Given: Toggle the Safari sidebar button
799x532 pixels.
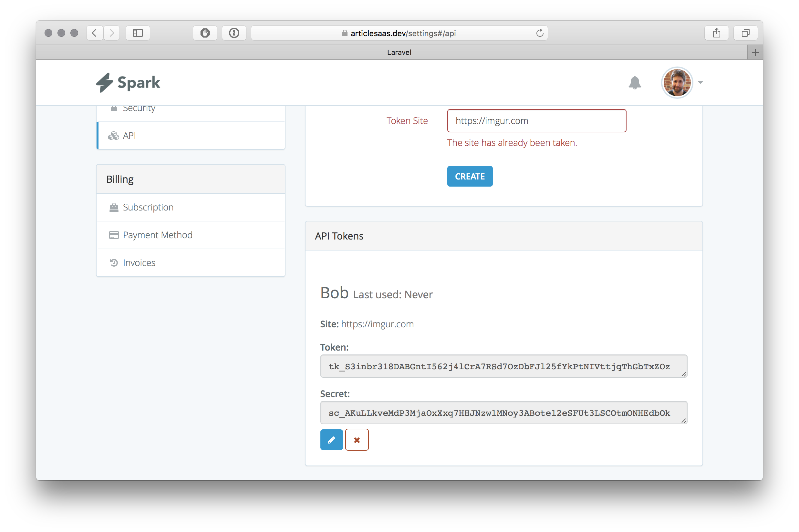Looking at the screenshot, I should pyautogui.click(x=138, y=33).
